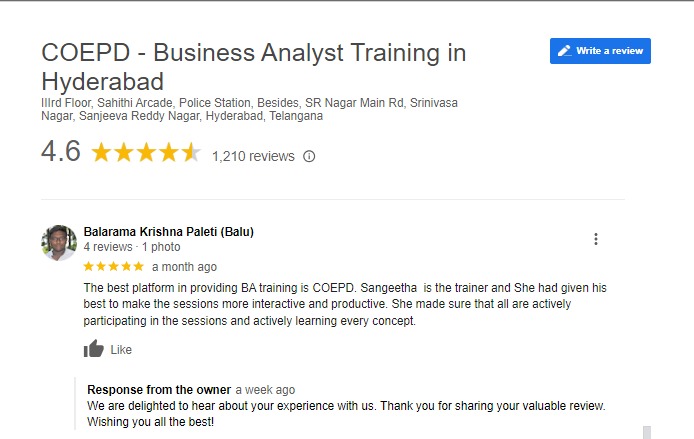The image size is (694, 439).
Task: Click the overall 4.6 star rating icons
Action: (146, 154)
